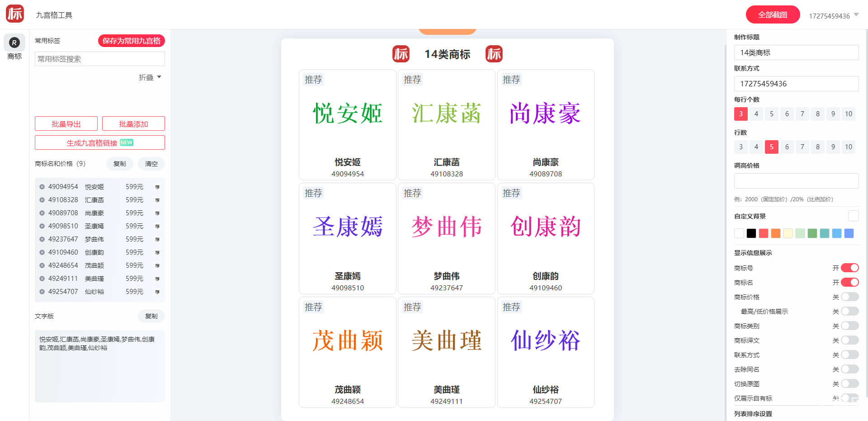Remove row 49108328 汇康菡 from list
Viewport: 868px width, 421px height.
point(42,200)
